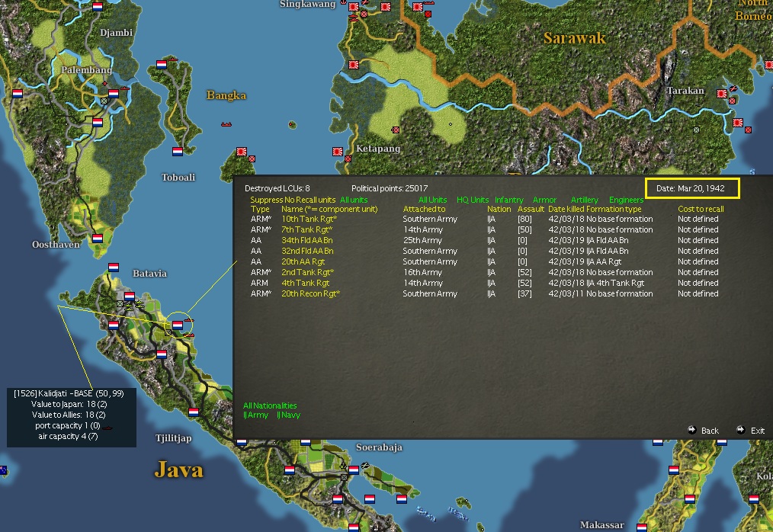Sort list by Date killed column
Image resolution: width=773 pixels, height=532 pixels.
(566, 209)
